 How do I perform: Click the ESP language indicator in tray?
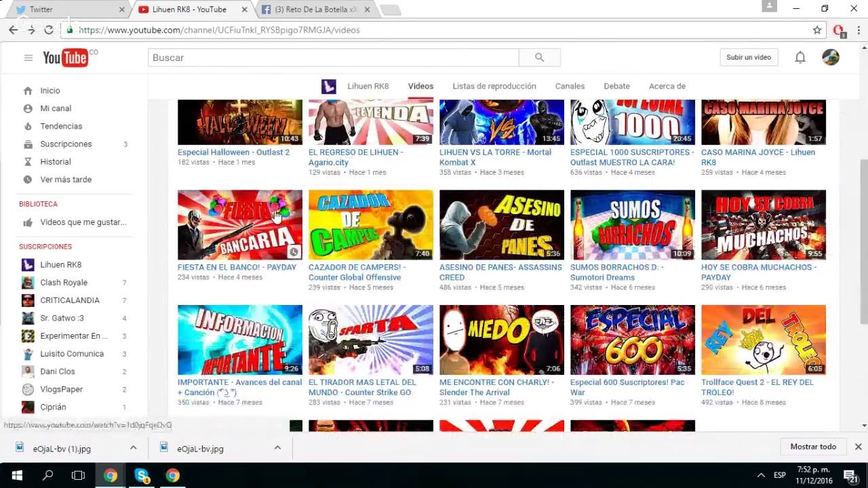(780, 475)
